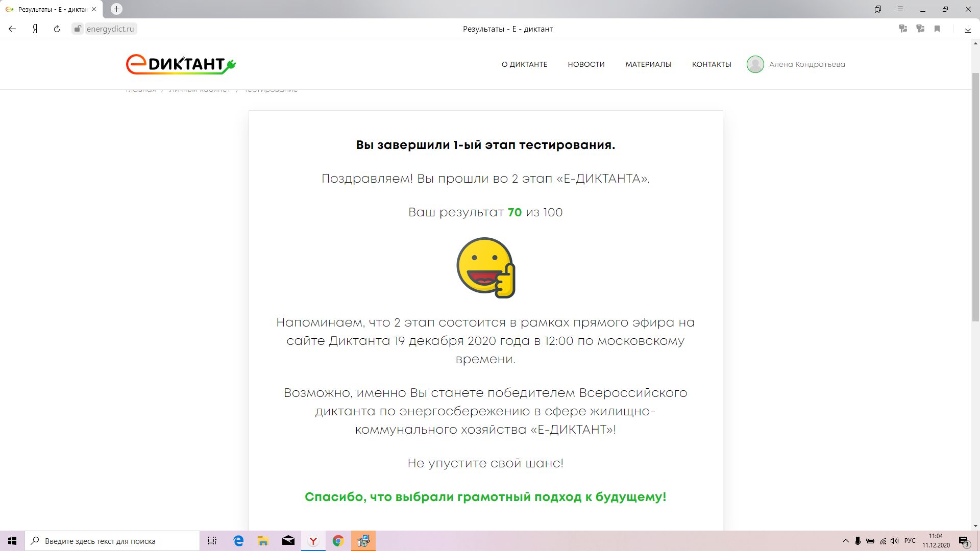Open File Explorer from the taskbar

(x=263, y=541)
